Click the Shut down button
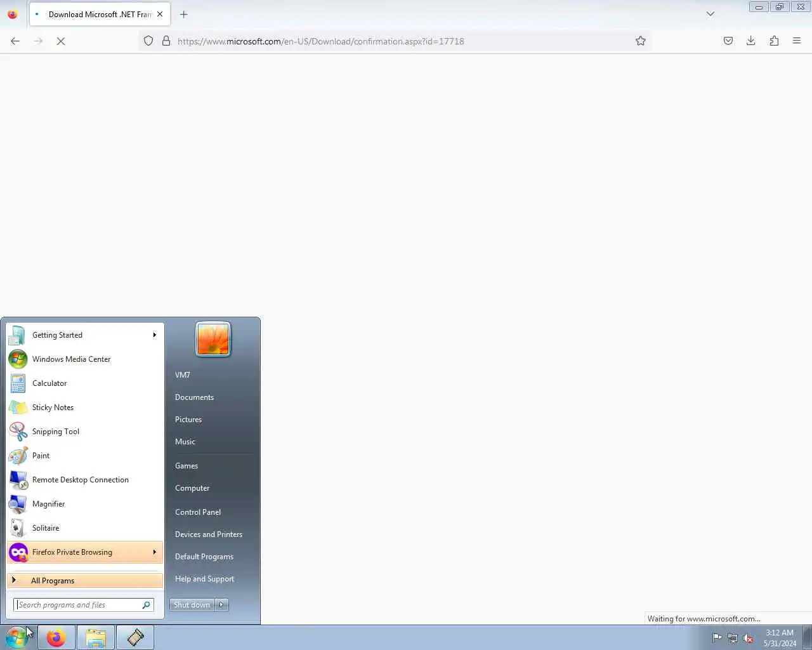 192,605
